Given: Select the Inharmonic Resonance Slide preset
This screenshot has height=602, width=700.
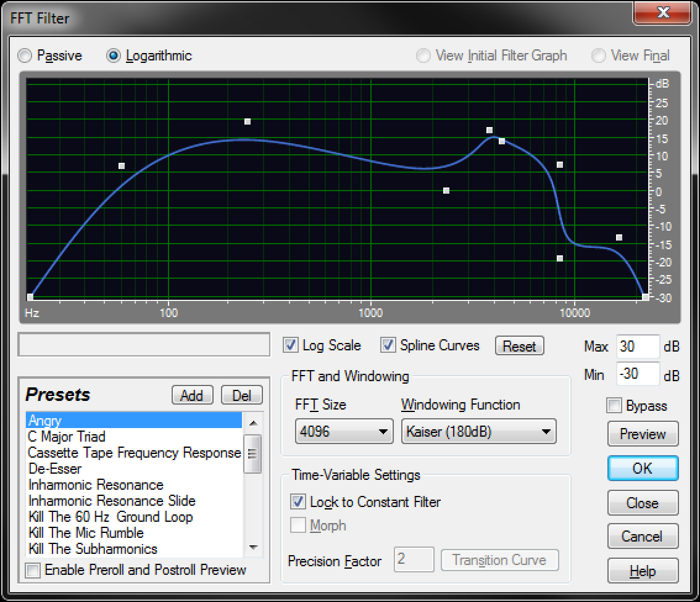Looking at the screenshot, I should (x=134, y=500).
